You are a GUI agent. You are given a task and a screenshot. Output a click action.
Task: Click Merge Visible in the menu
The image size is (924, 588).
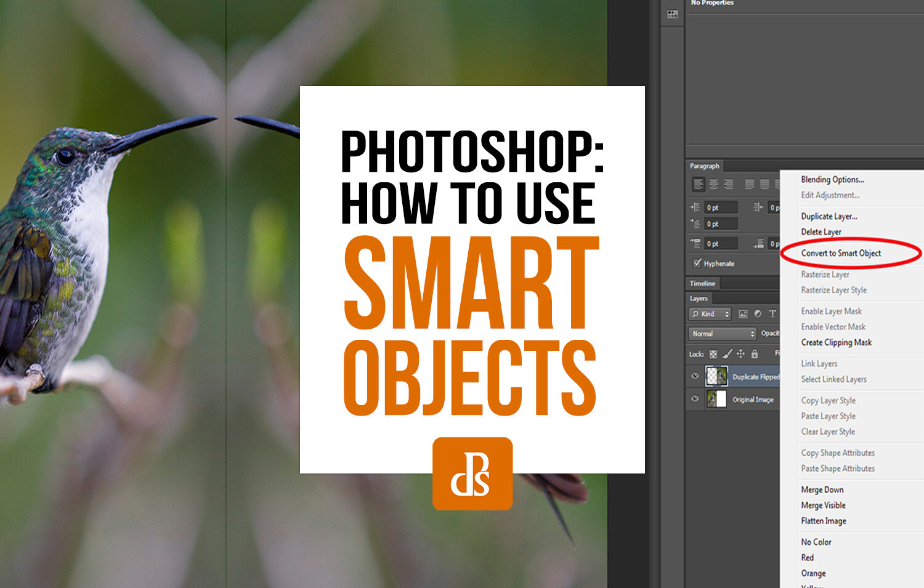click(824, 505)
